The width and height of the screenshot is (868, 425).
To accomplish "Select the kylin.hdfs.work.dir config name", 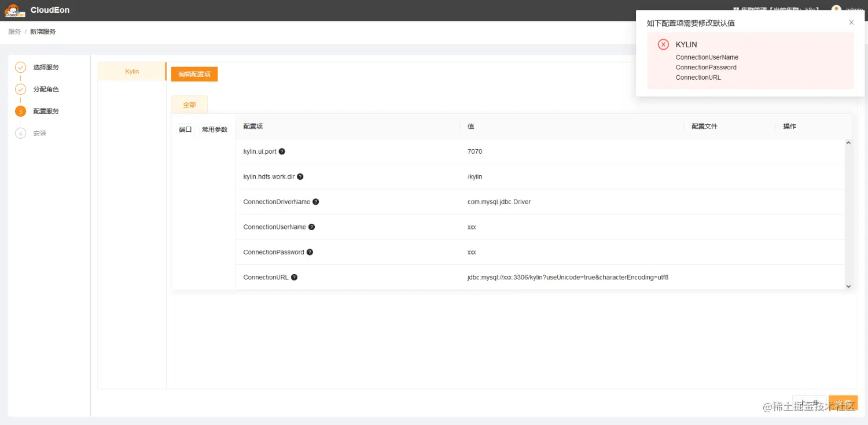I will pyautogui.click(x=269, y=177).
